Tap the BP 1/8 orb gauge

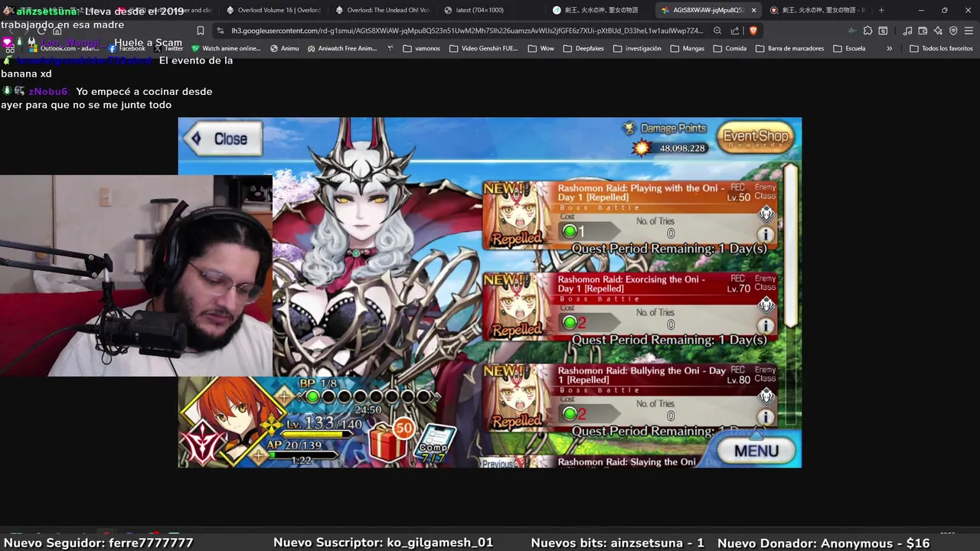click(x=370, y=396)
